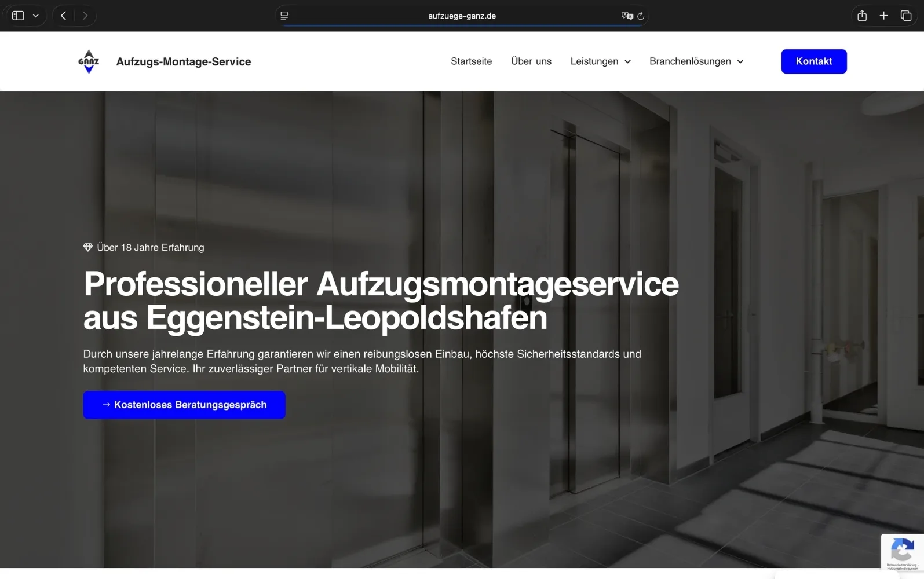Open the translate icon in address bar

[x=627, y=16]
